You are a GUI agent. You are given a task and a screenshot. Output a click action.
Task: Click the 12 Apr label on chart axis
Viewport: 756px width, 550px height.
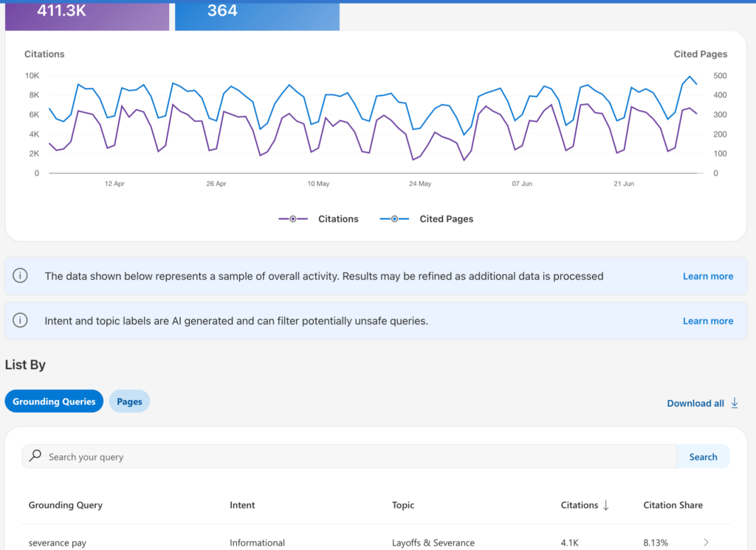click(114, 184)
